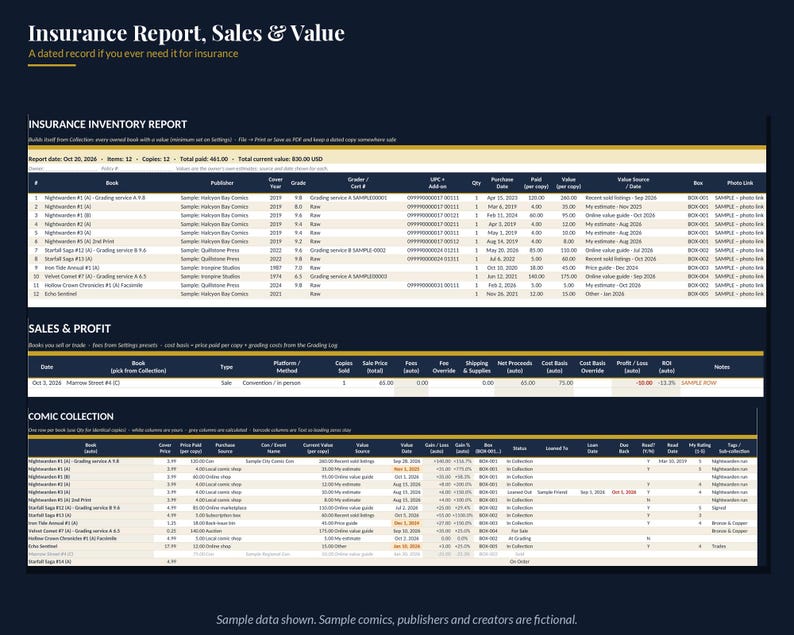Open the photo link in Iron Tide Annual row
Viewport: 794px width, 635px height.
(739, 267)
